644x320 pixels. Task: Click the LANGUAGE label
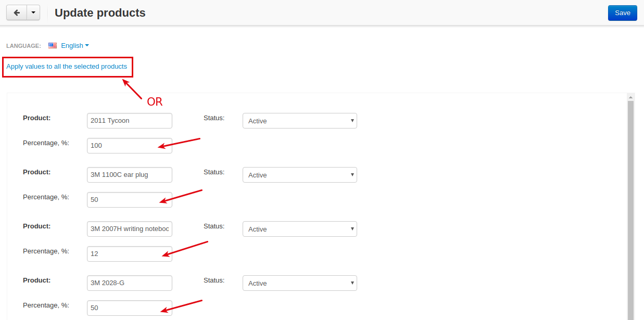tap(23, 46)
